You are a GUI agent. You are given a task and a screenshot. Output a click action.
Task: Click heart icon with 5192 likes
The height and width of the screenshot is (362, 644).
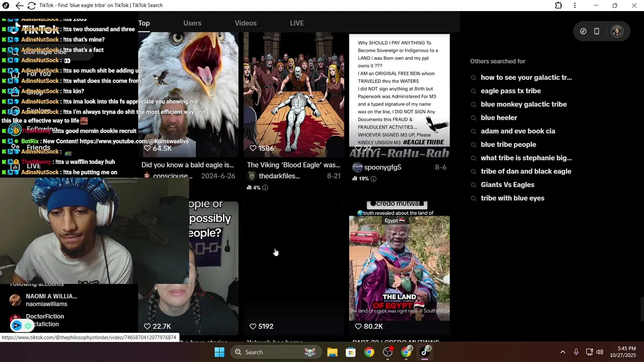(x=253, y=326)
